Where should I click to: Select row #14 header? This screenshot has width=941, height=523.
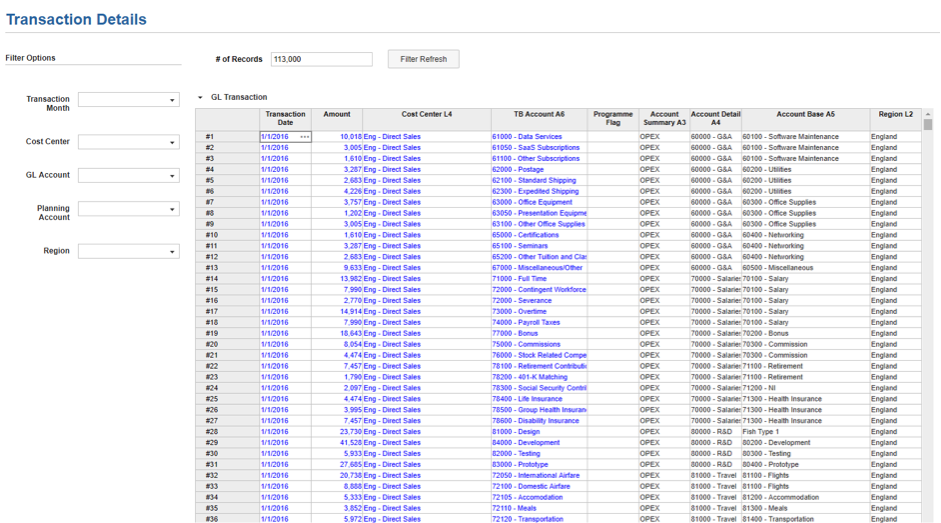[x=227, y=279]
